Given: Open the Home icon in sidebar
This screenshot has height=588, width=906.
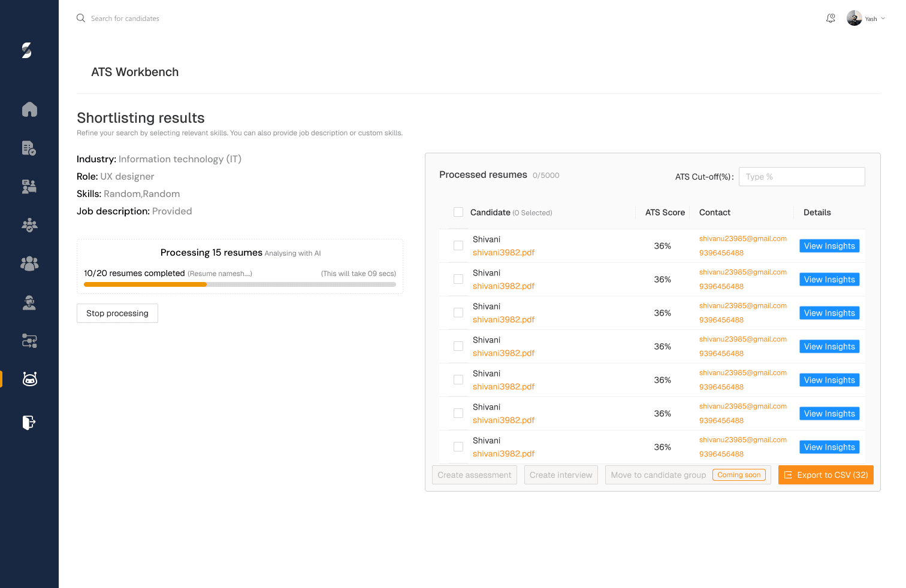Looking at the screenshot, I should pos(29,110).
